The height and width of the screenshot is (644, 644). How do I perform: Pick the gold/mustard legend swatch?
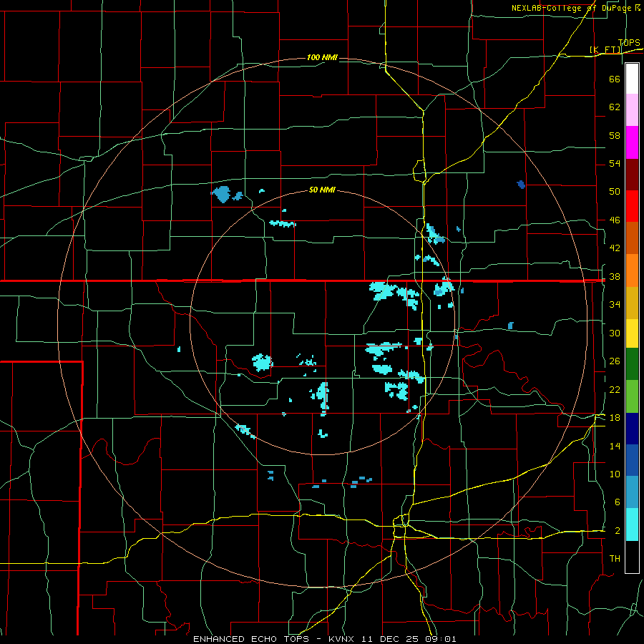pos(632,303)
